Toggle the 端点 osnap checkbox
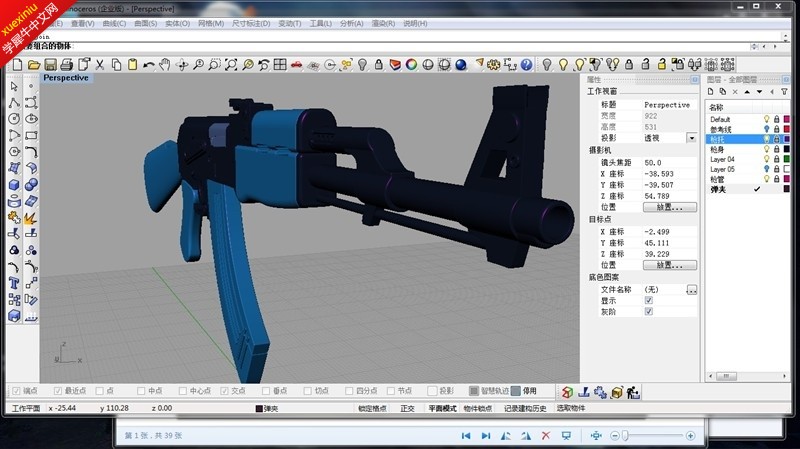 [x=16, y=391]
